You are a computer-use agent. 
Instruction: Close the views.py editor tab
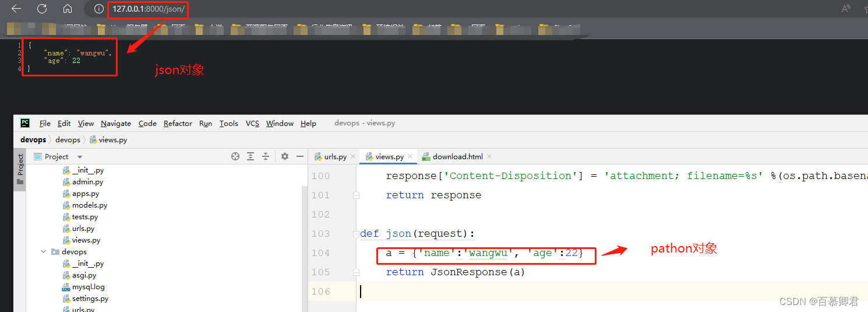click(x=410, y=156)
